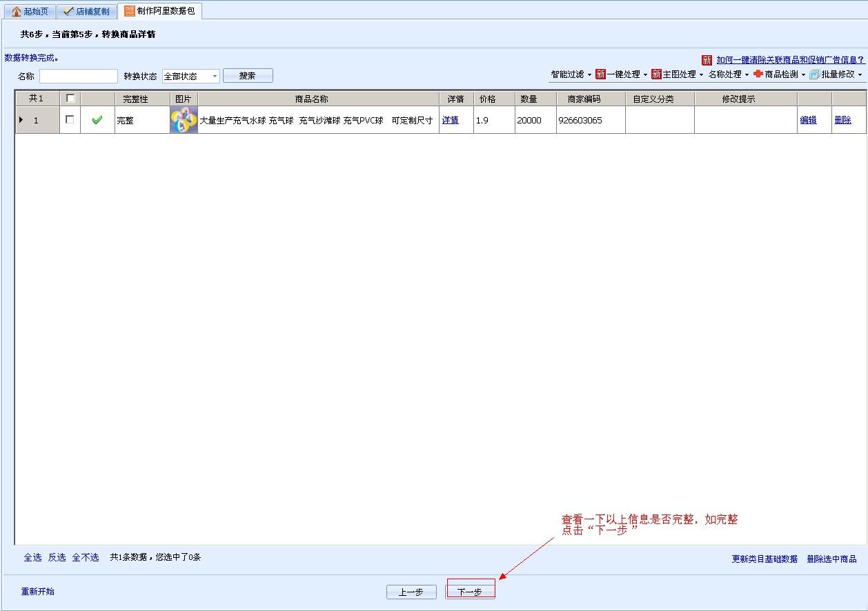868x611 pixels.
Task: Tick the select-all checkbox in table header
Action: 70,99
